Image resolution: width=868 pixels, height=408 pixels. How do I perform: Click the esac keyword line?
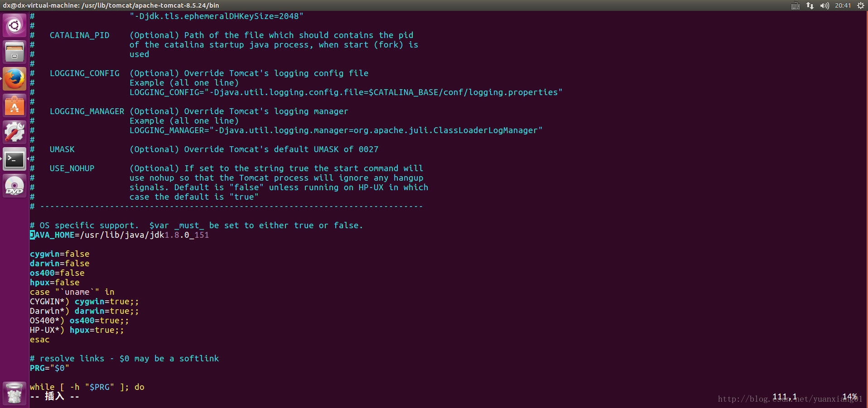[40, 340]
